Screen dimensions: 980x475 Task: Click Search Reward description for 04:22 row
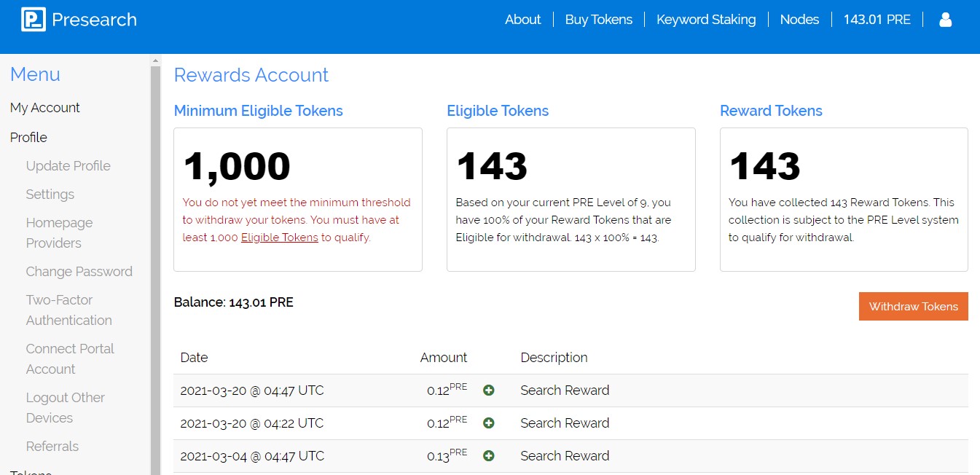(x=565, y=423)
